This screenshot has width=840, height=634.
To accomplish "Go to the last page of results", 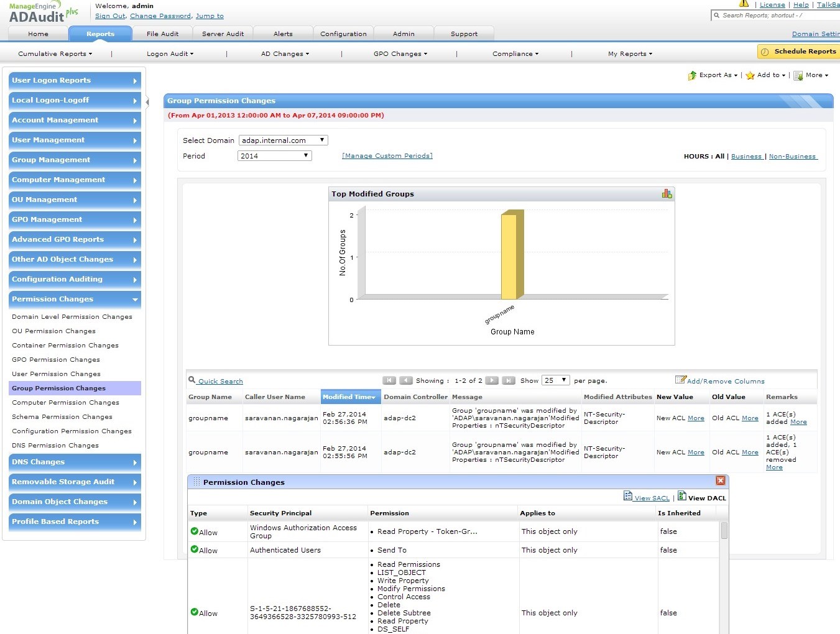I will [508, 380].
